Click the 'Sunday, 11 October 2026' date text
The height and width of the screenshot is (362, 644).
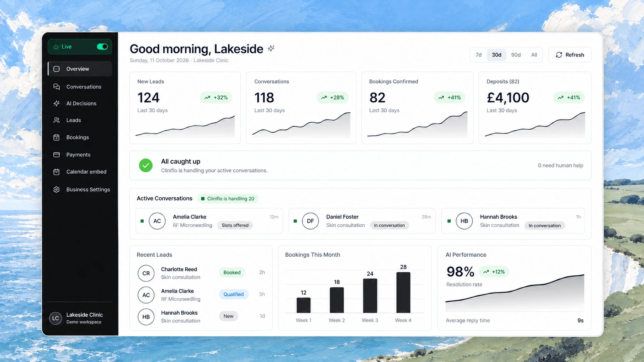(x=159, y=60)
